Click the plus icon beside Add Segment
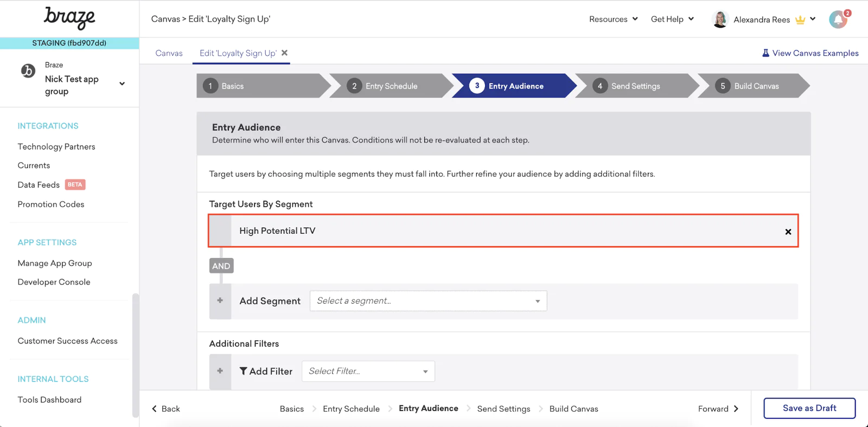868x427 pixels. (220, 301)
